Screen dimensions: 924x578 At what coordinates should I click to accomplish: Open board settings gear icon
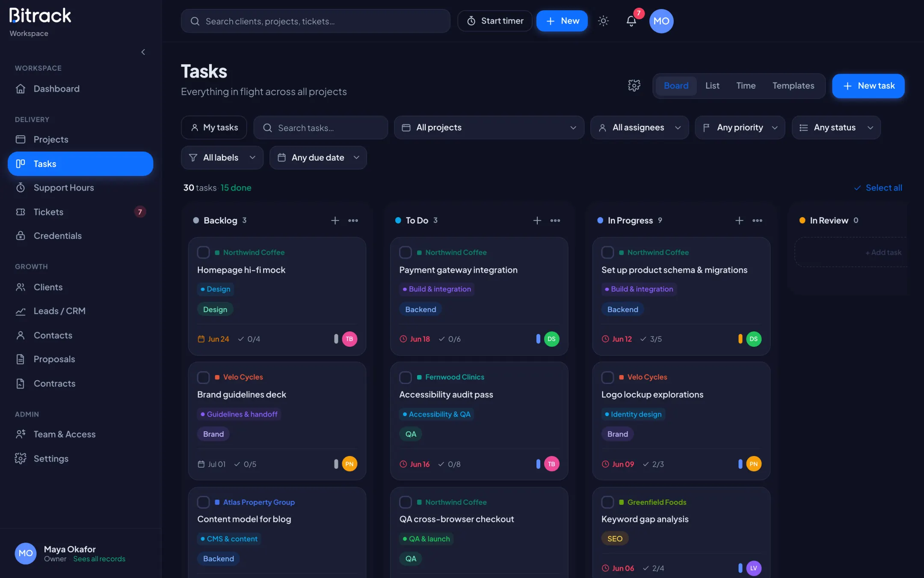coord(634,86)
